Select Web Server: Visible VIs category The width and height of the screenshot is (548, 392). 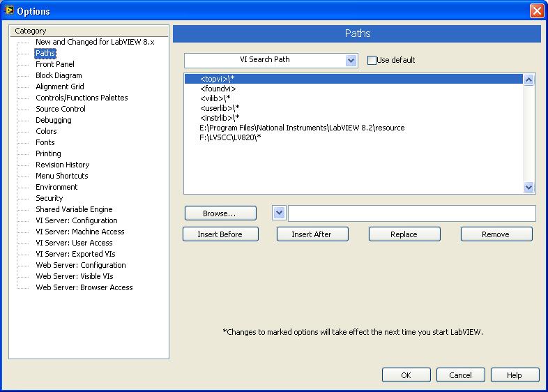point(75,276)
